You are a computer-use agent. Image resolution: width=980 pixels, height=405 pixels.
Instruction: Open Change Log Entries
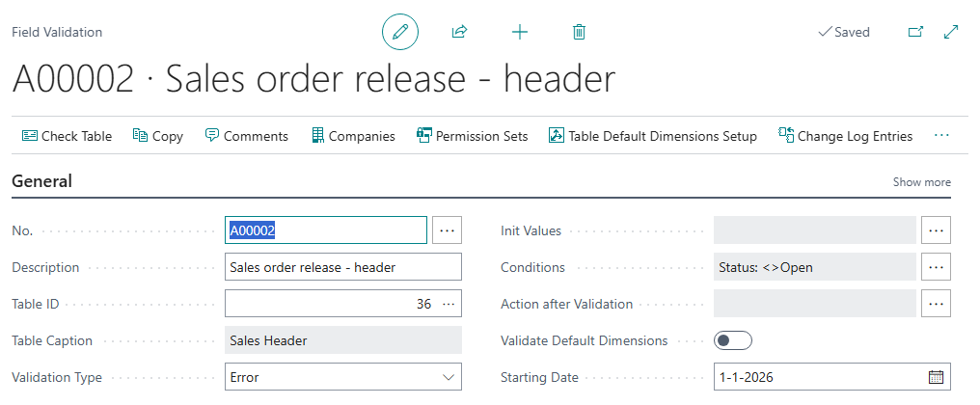[x=846, y=136]
